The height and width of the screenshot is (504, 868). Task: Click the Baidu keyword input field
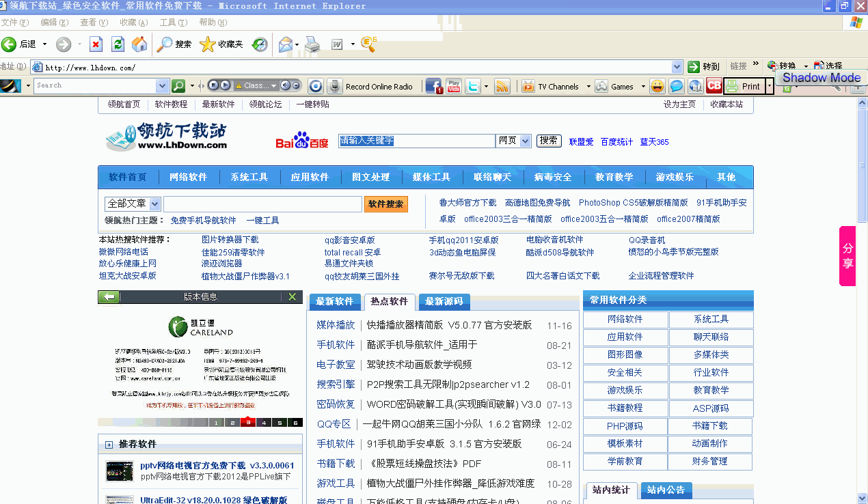tap(417, 141)
